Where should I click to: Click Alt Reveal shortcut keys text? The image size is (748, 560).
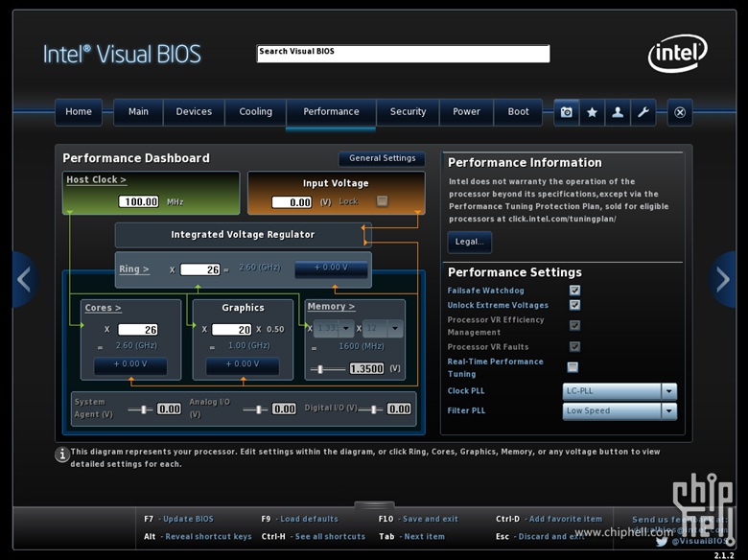(198, 537)
